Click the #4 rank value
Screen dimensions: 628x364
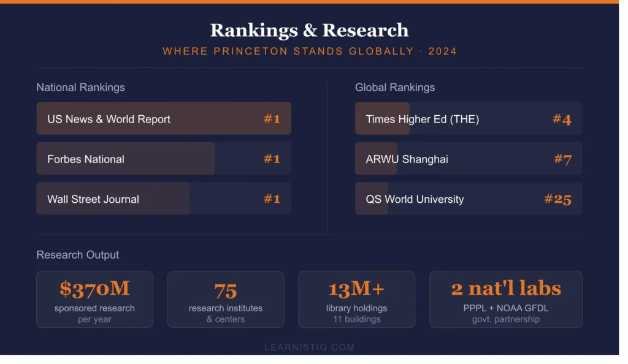(x=562, y=119)
